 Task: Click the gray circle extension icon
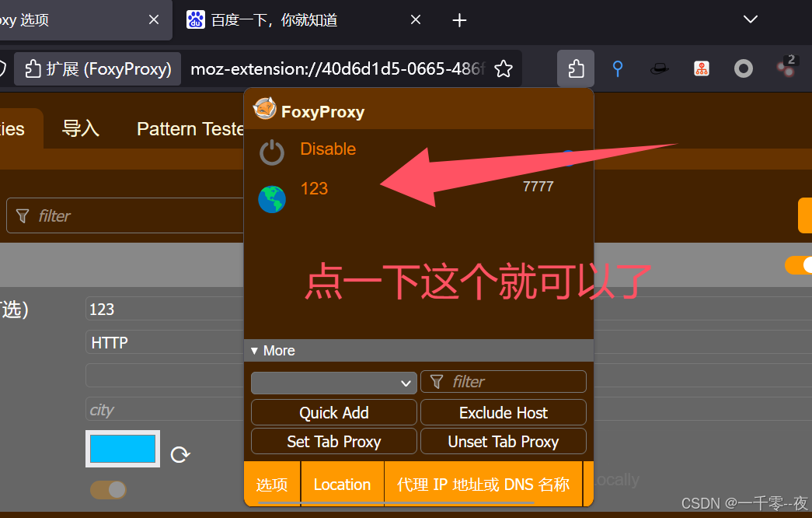tap(743, 68)
